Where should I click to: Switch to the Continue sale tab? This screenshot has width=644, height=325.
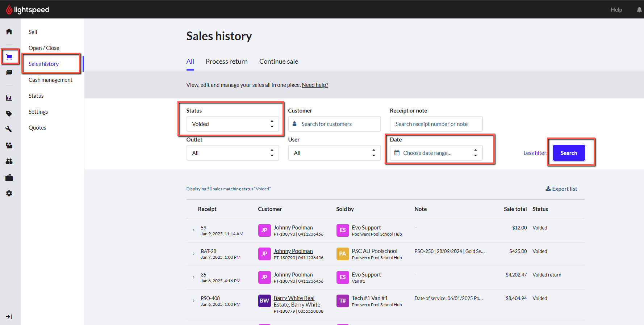[x=279, y=62]
